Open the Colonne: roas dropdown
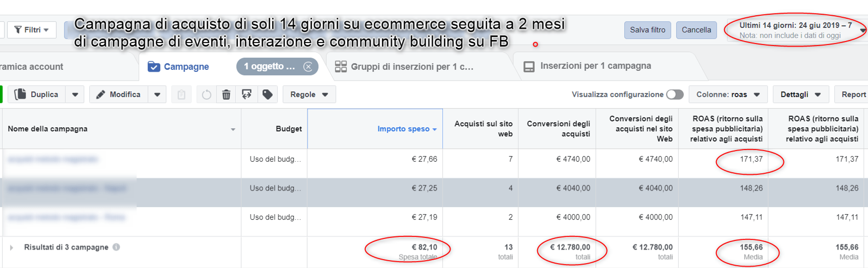Screen dimensions: 868x268 coord(728,94)
